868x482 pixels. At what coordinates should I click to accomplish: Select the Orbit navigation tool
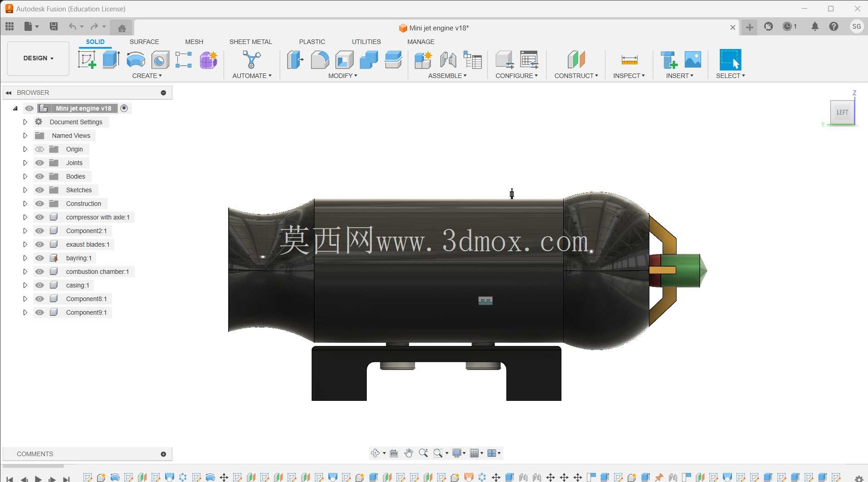point(375,453)
